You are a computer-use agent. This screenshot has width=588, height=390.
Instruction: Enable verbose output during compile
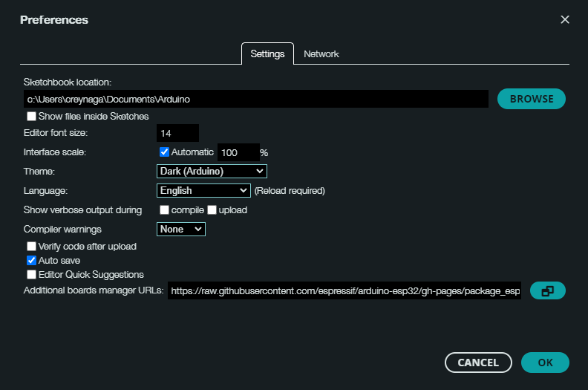pyautogui.click(x=164, y=209)
